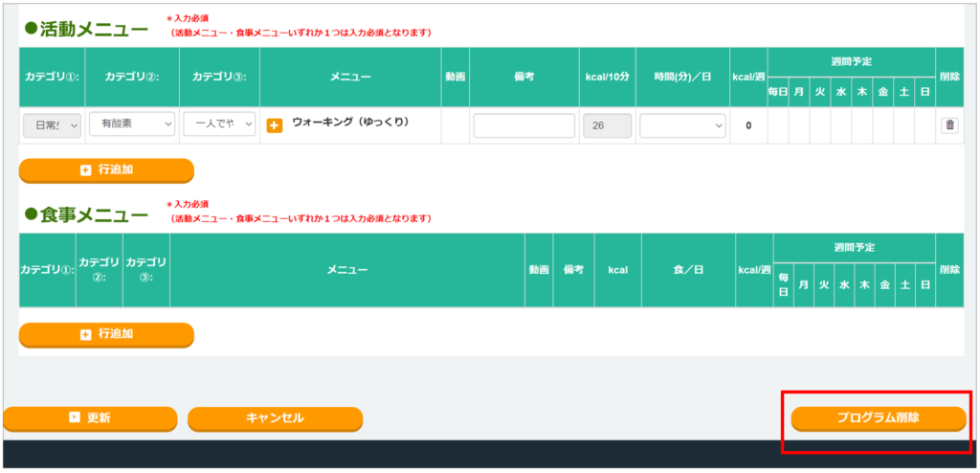Click 行追加 under the meal menu table

(106, 334)
